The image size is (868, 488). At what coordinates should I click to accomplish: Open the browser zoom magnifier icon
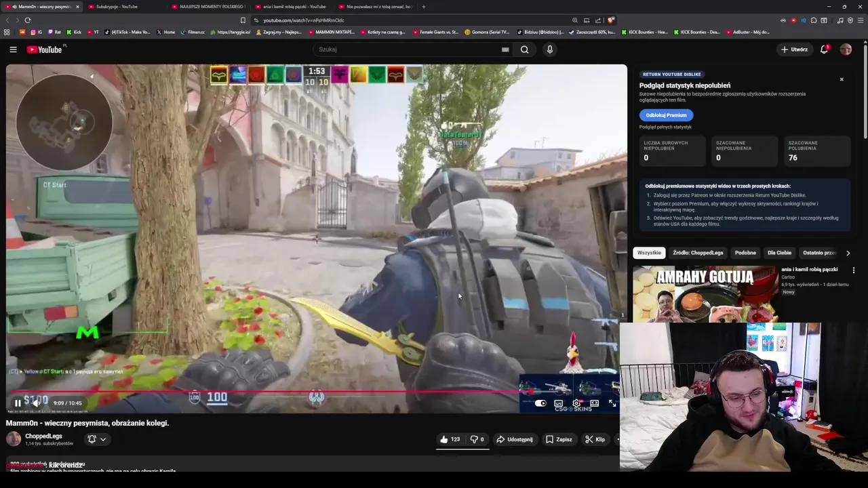coord(575,20)
